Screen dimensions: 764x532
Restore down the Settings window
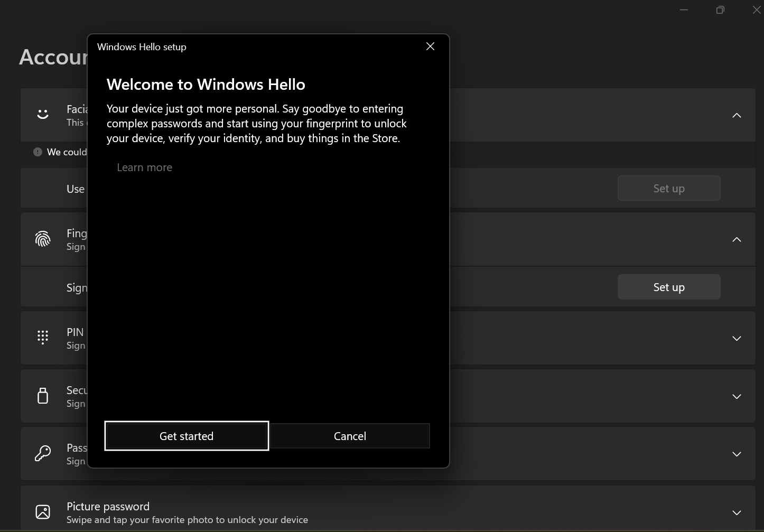tap(720, 10)
